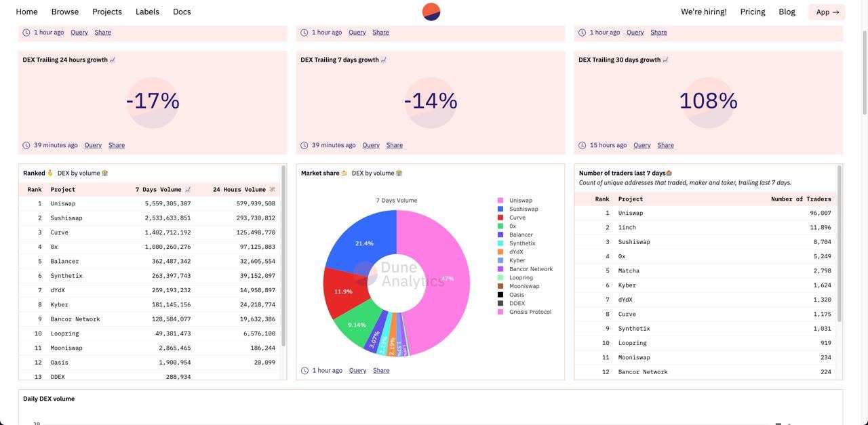Viewport: 868px width, 425px height.
Task: Open the We're hiring! link
Action: (x=704, y=12)
